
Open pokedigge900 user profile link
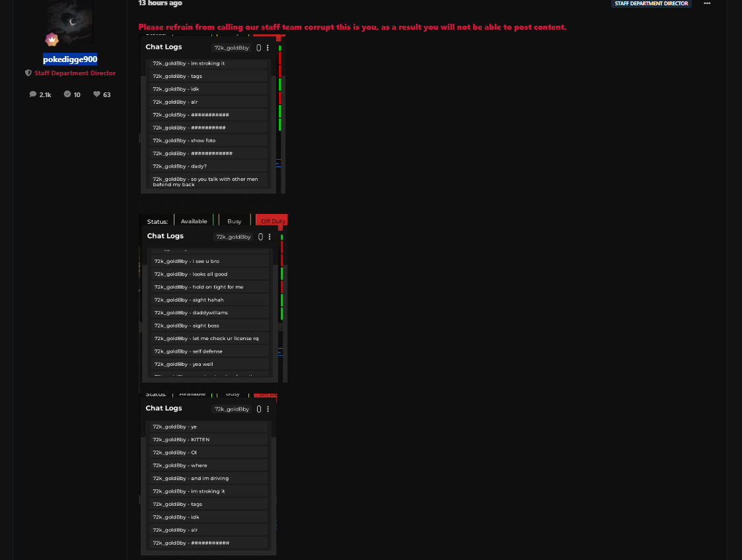(70, 59)
